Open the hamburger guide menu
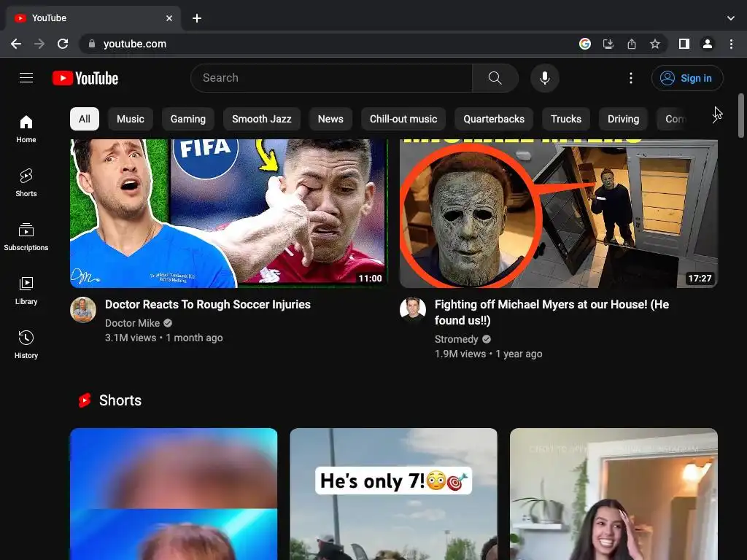 click(x=26, y=77)
